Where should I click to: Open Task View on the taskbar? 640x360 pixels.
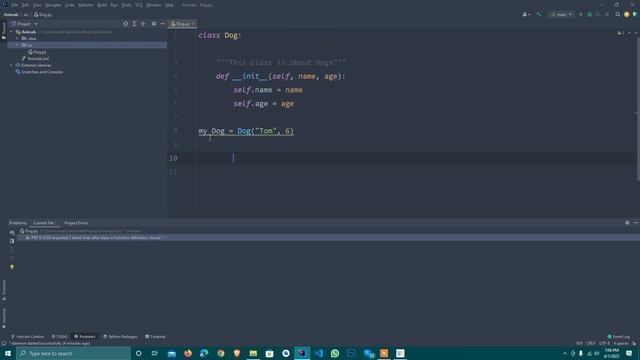(155, 353)
